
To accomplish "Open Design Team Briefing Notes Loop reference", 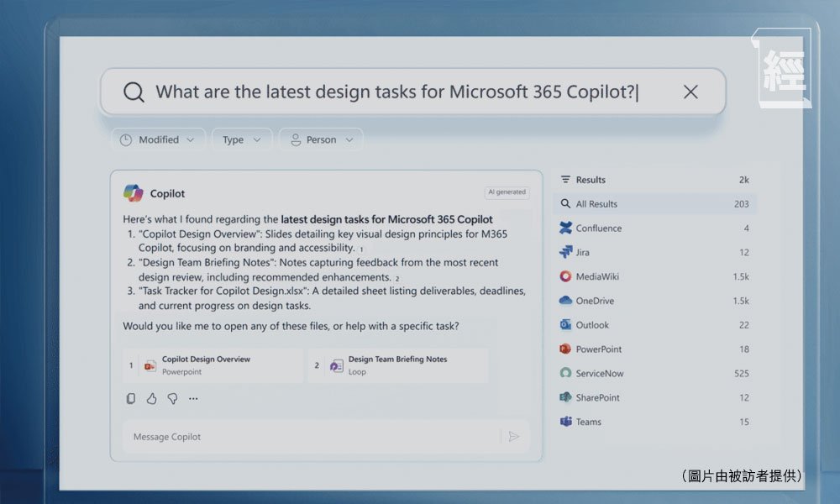I will click(398, 365).
